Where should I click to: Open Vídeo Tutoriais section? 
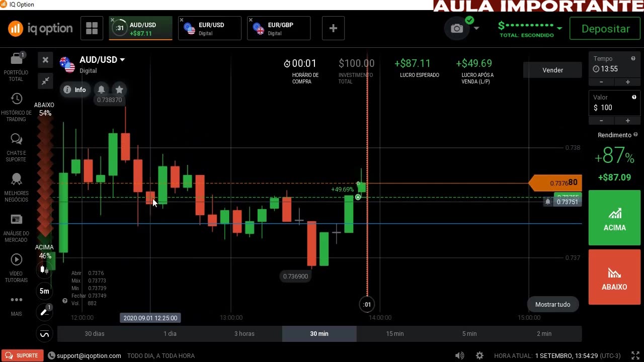coord(16,268)
